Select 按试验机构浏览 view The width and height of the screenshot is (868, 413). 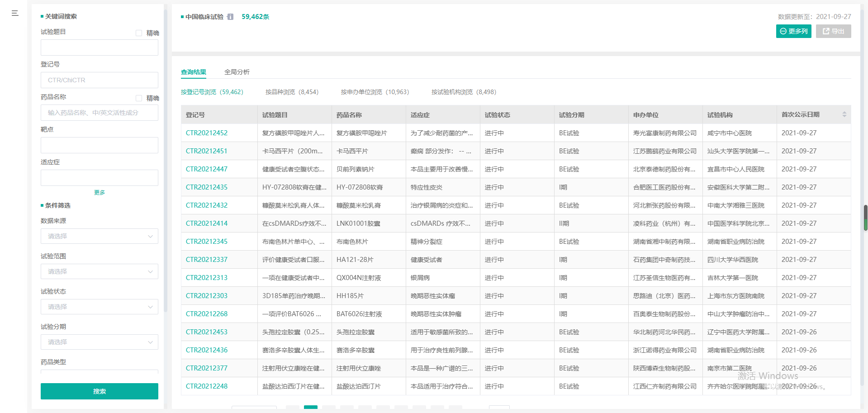[x=464, y=92]
